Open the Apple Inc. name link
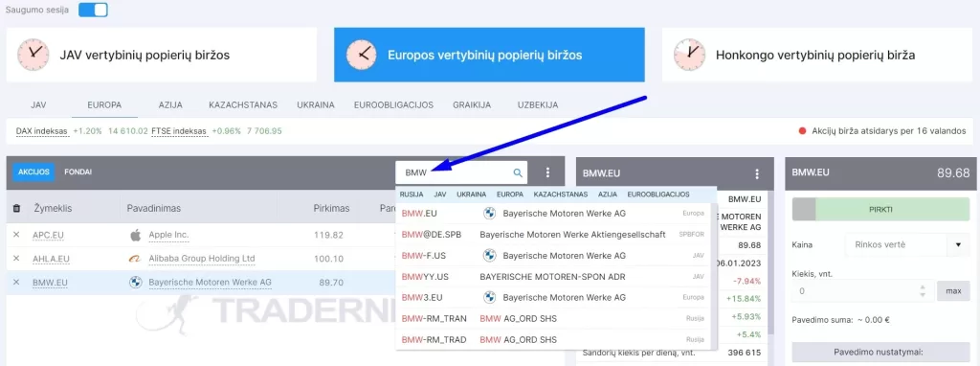Image resolution: width=980 pixels, height=366 pixels. click(168, 236)
